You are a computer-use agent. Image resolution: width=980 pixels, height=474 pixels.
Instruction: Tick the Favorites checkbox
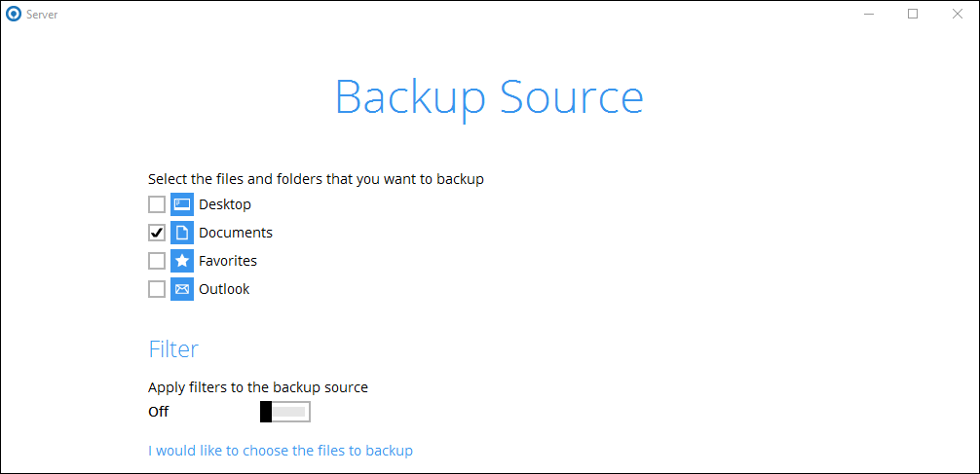pos(157,261)
